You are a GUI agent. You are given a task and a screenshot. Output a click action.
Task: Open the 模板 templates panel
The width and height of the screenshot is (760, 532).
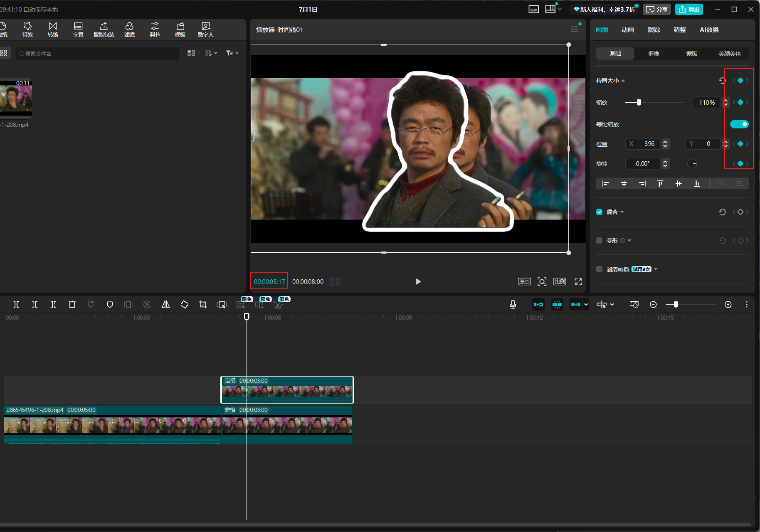click(180, 30)
